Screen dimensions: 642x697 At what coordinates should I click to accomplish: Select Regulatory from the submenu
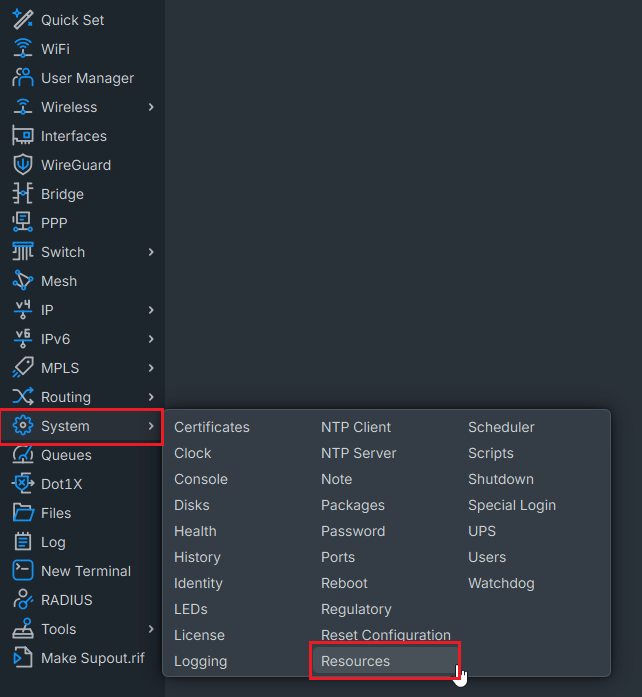356,609
